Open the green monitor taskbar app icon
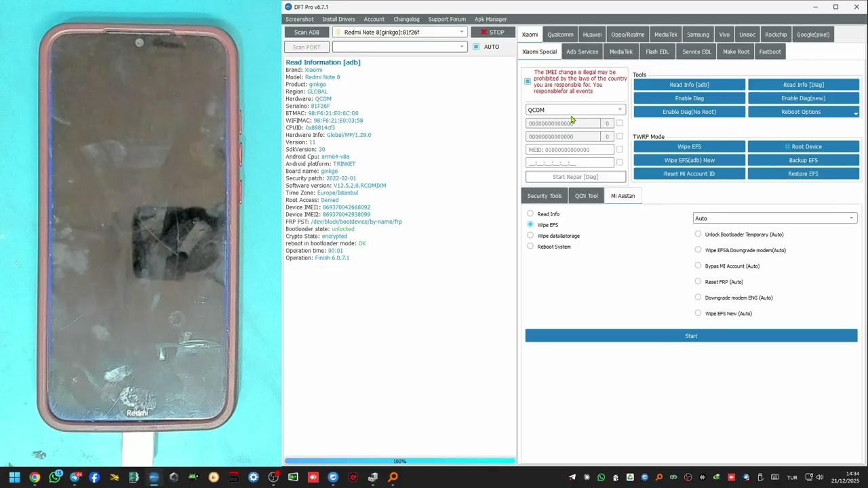 [x=293, y=477]
